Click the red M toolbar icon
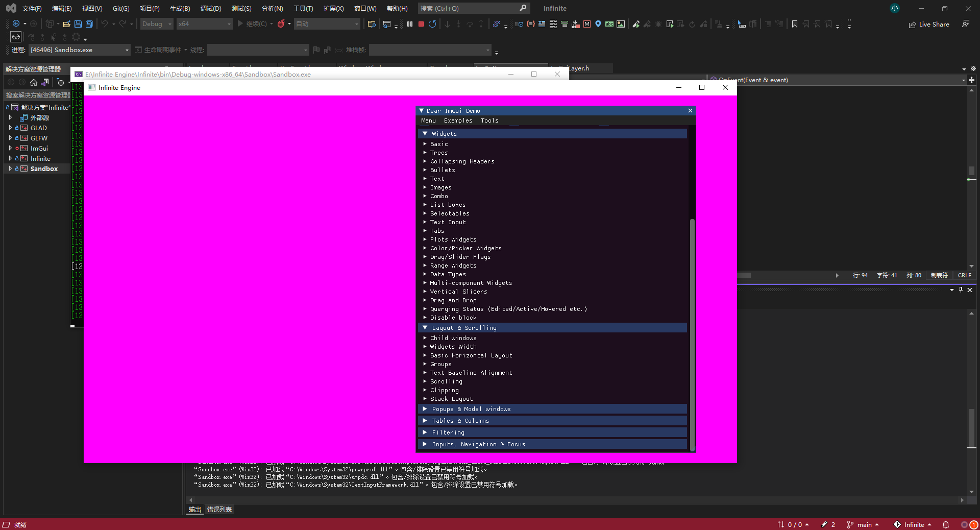Image resolution: width=980 pixels, height=530 pixels. 587,24
